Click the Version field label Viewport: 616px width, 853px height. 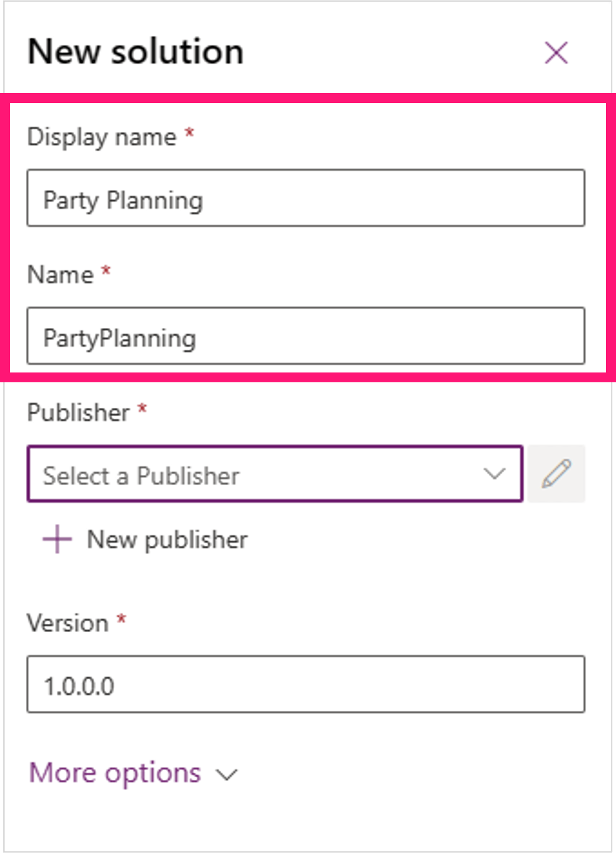tap(68, 623)
